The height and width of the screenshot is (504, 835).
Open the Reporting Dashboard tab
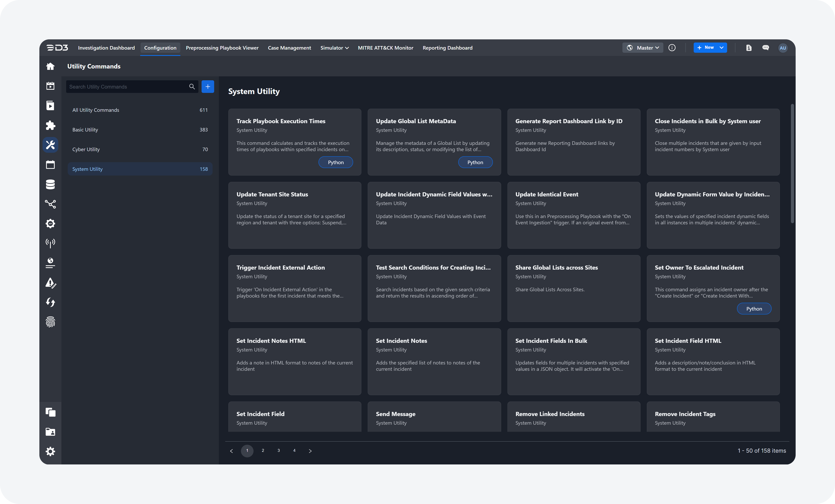pos(447,48)
